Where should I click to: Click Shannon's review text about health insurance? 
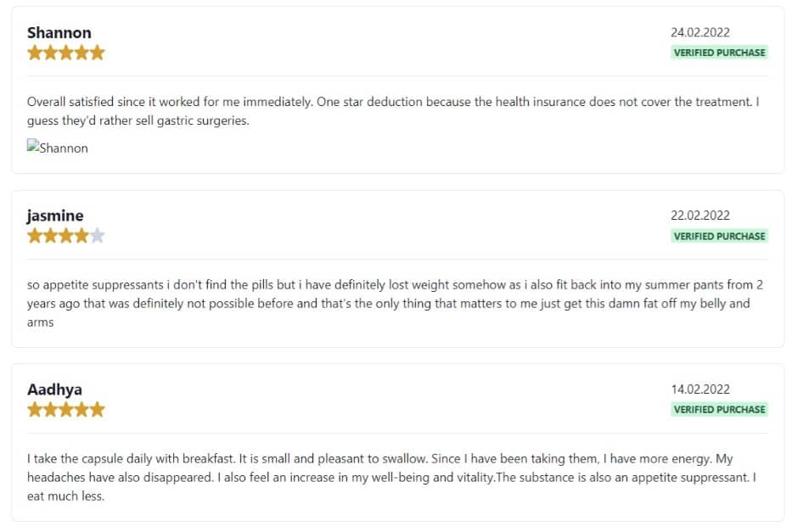click(393, 111)
